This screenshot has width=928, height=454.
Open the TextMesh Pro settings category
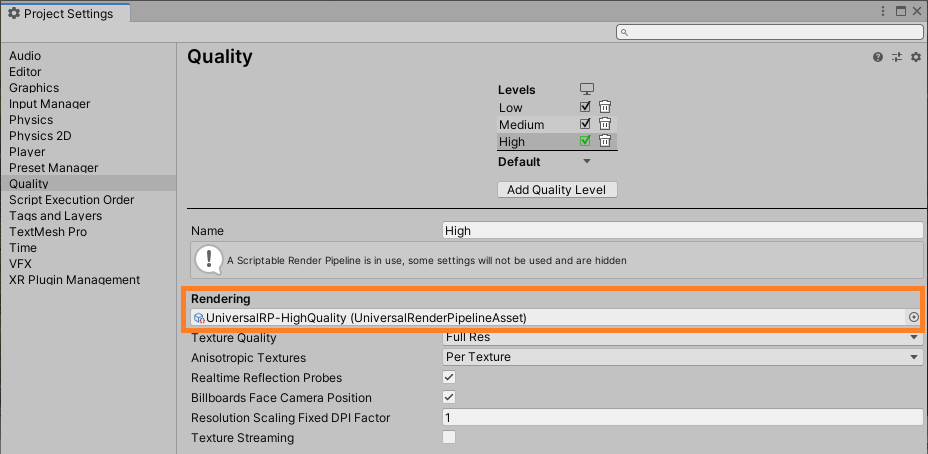click(48, 231)
